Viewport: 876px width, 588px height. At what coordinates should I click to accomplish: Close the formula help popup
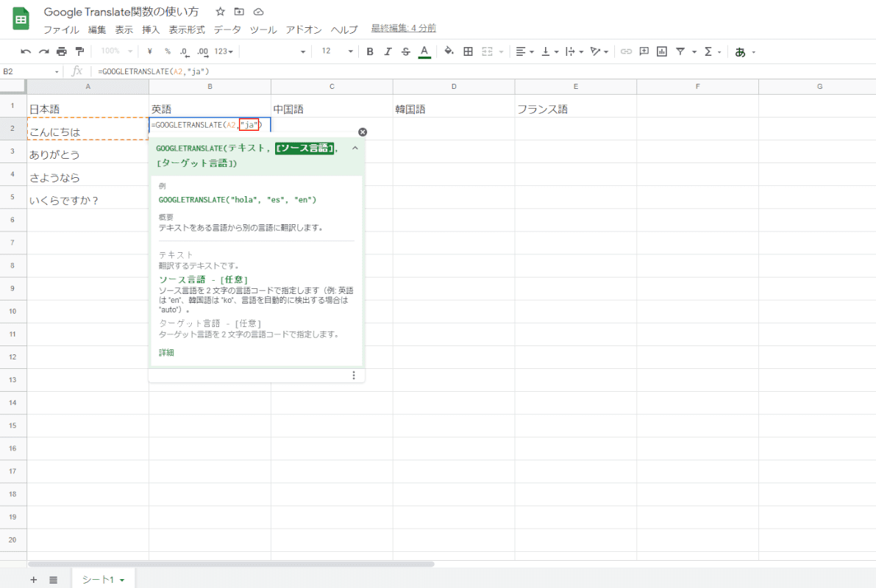point(363,132)
